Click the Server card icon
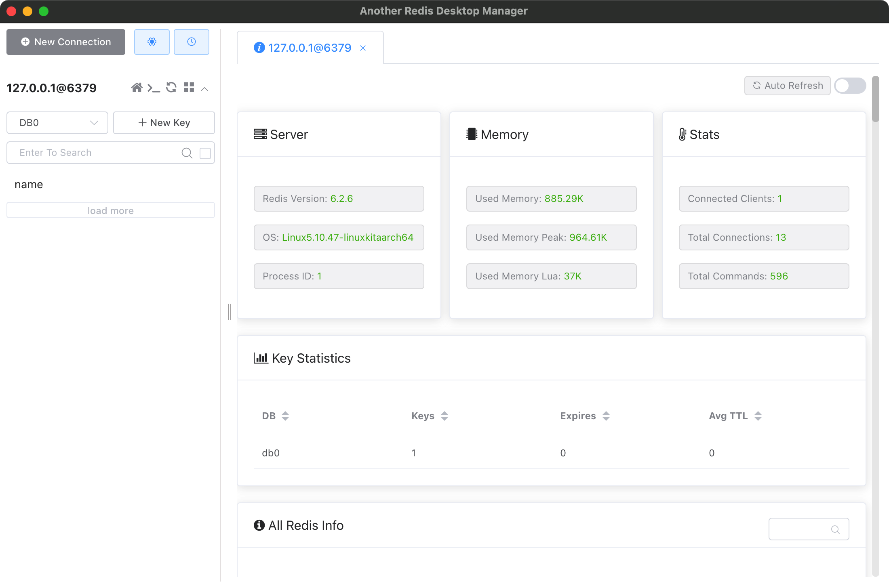This screenshot has width=889, height=588. pyautogui.click(x=260, y=134)
